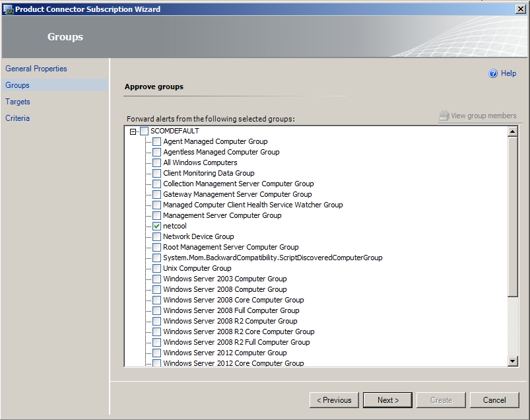Check the ScriptDiscoveredComputerGroup checkbox

click(156, 258)
